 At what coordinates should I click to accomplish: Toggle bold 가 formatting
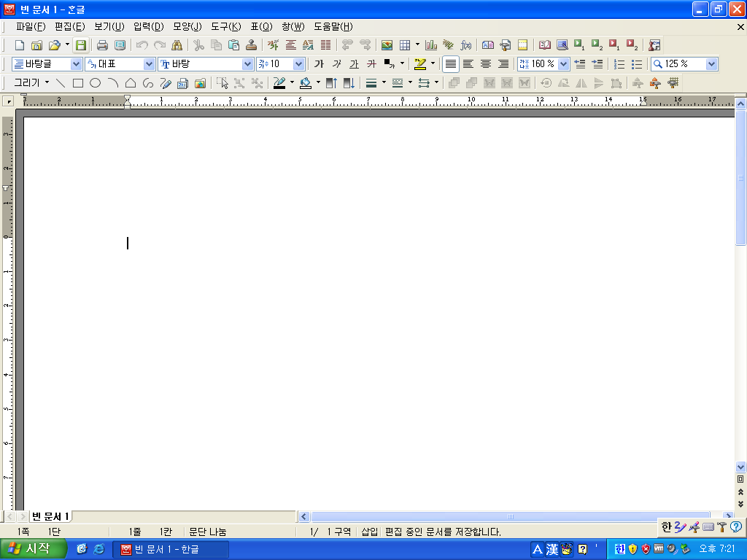pos(319,64)
